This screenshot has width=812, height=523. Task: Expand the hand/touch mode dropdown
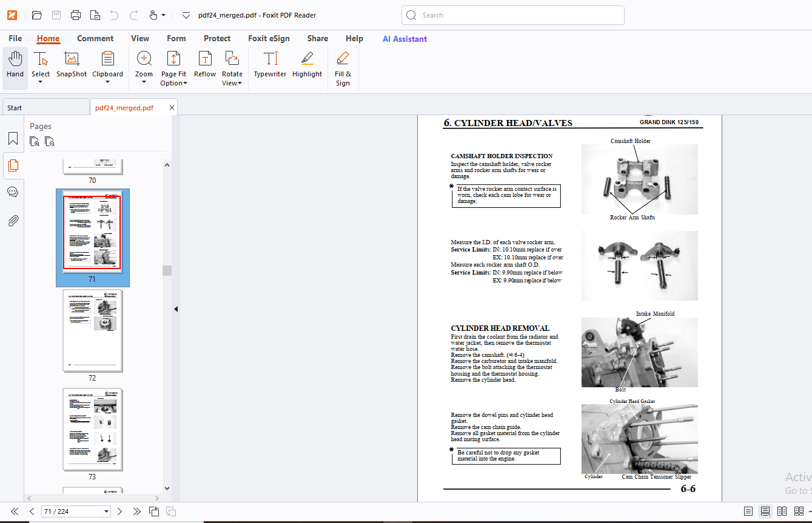163,15
